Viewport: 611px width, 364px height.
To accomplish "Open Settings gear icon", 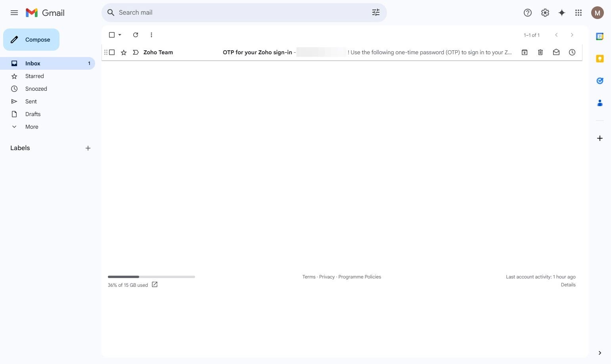I will tap(545, 13).
